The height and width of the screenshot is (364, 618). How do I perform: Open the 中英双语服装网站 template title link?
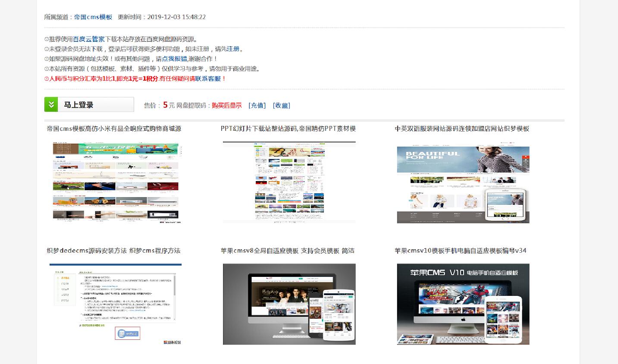point(462,129)
